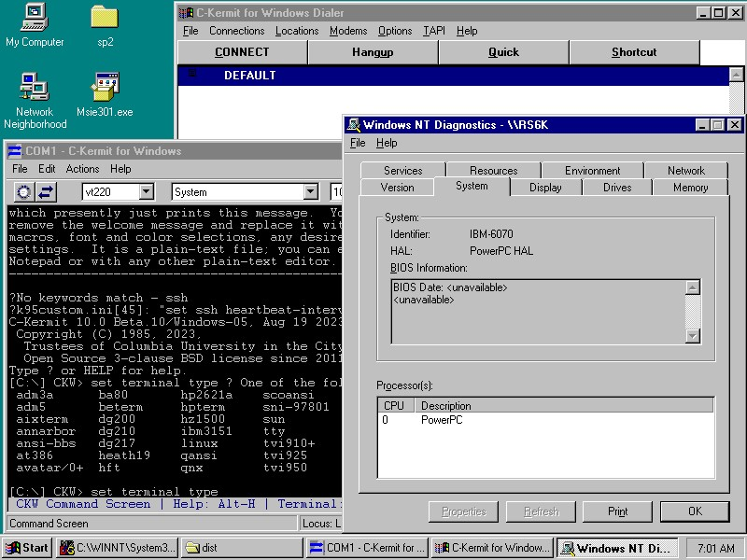The height and width of the screenshot is (560, 747).
Task: Click the PowerPC HAL value
Action: tap(501, 251)
